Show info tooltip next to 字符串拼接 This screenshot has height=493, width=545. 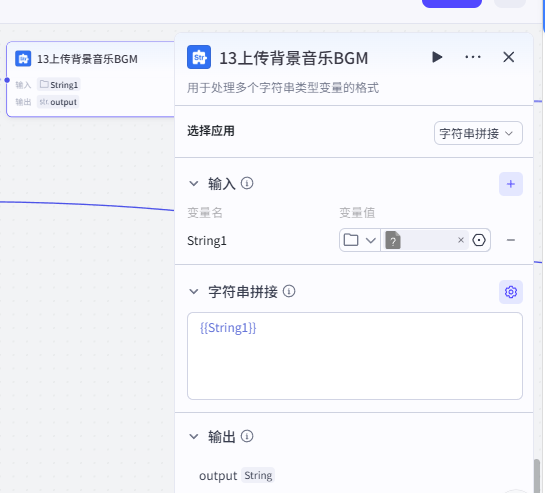click(x=289, y=291)
